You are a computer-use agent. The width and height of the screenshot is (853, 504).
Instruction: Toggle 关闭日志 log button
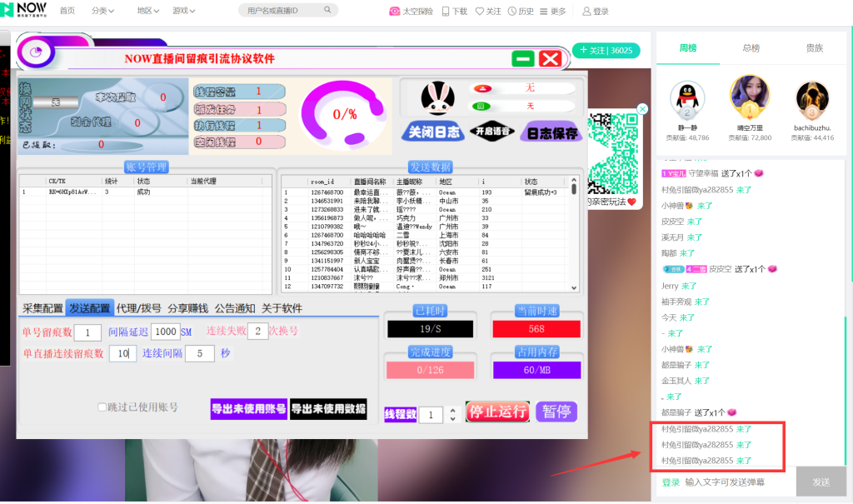point(431,132)
